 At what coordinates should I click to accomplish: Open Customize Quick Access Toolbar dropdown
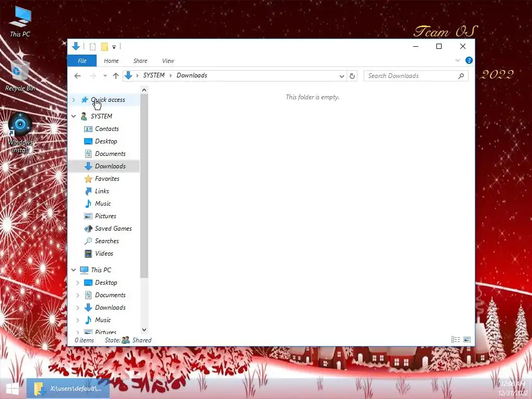(x=114, y=47)
